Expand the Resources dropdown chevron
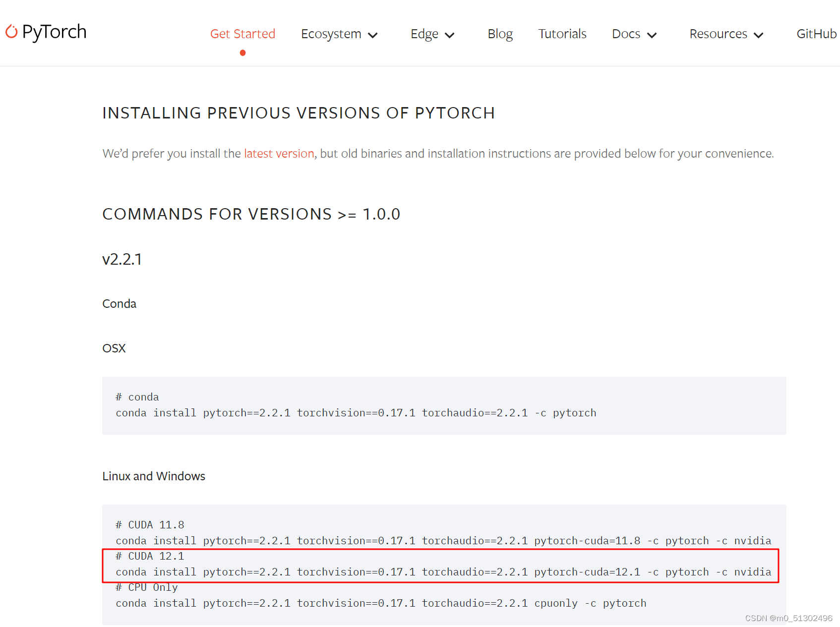The height and width of the screenshot is (627, 840). click(759, 35)
